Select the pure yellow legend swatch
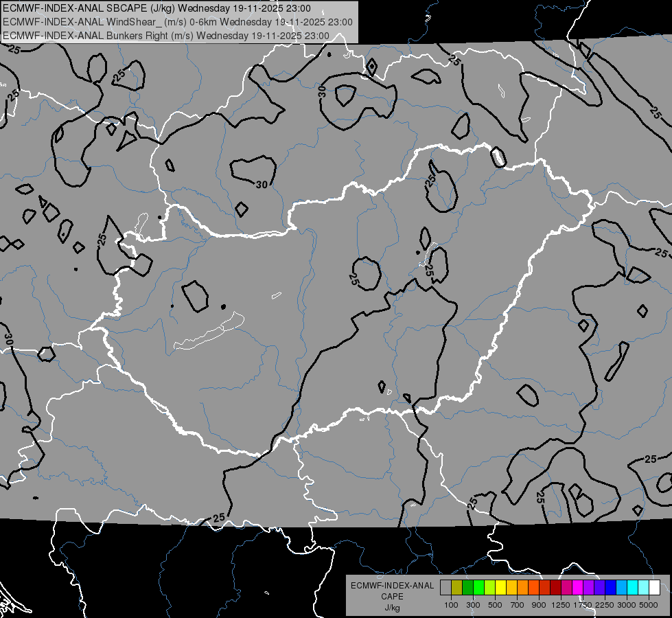Viewport: 672px width, 618px height. [x=500, y=588]
